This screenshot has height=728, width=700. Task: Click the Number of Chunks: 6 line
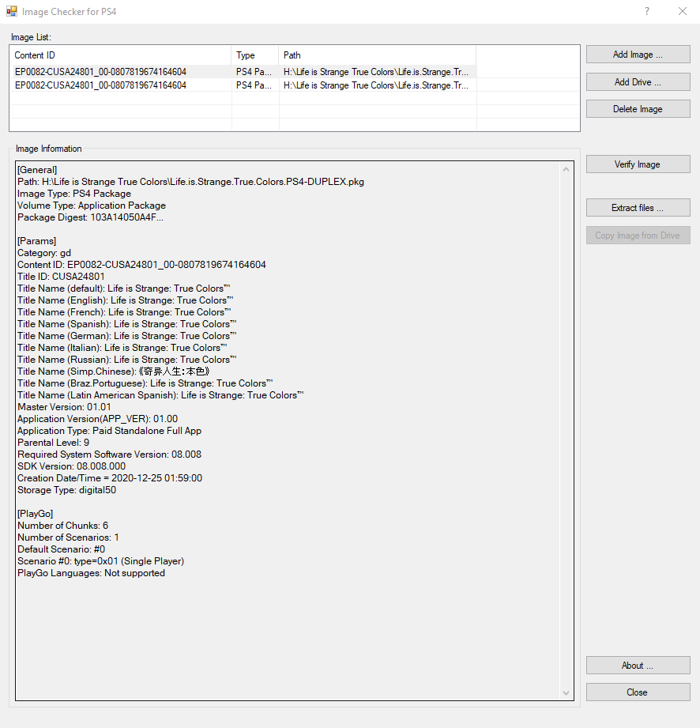tap(62, 525)
